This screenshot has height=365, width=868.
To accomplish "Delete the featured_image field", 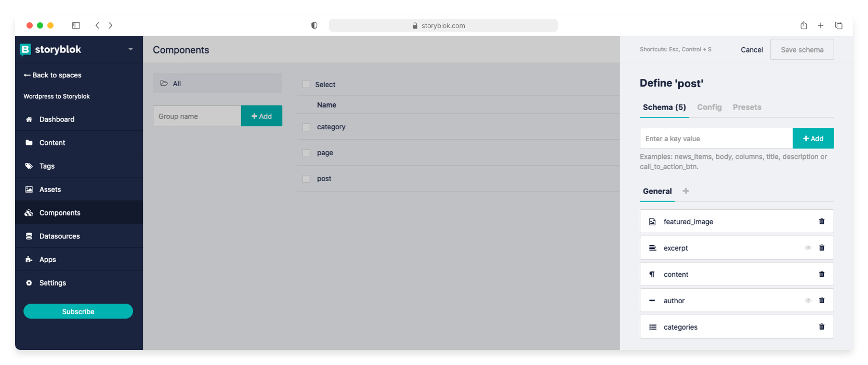I will 822,222.
